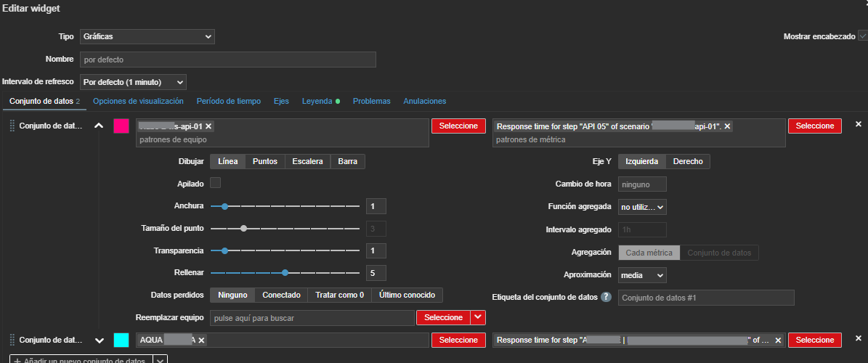Open the Intervalo de refresco dropdown
The width and height of the screenshot is (868, 363).
pyautogui.click(x=133, y=82)
